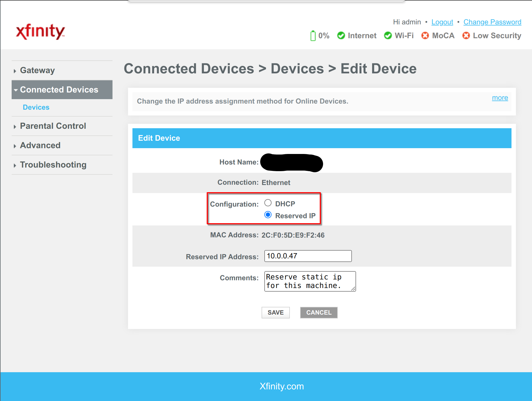
Task: Select the DHCP configuration option
Action: [x=268, y=203]
